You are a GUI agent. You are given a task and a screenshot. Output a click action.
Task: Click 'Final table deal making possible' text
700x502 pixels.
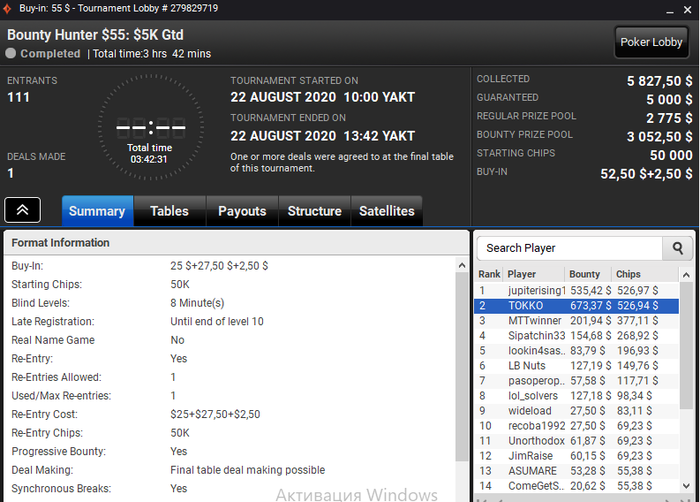coord(247,470)
